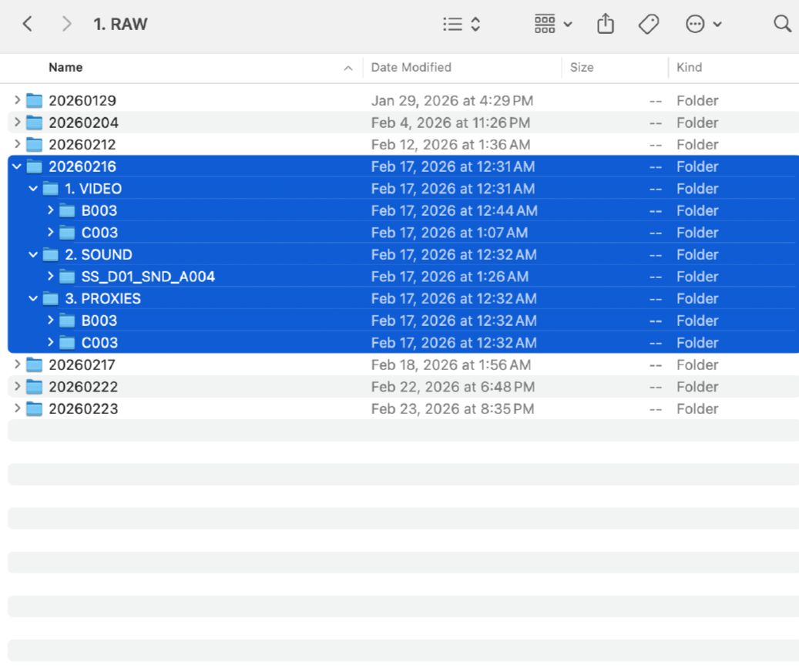Select the 20260217 folder name

coord(82,365)
